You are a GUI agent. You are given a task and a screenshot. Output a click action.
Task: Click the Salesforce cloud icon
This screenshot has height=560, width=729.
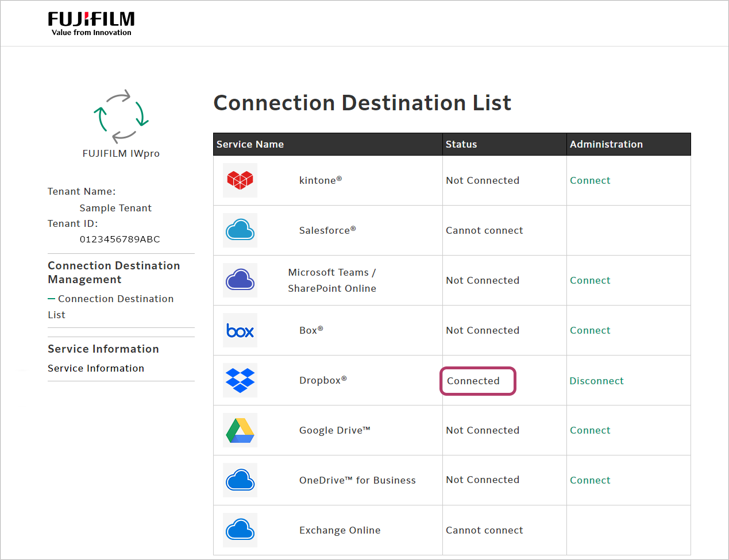[240, 230]
